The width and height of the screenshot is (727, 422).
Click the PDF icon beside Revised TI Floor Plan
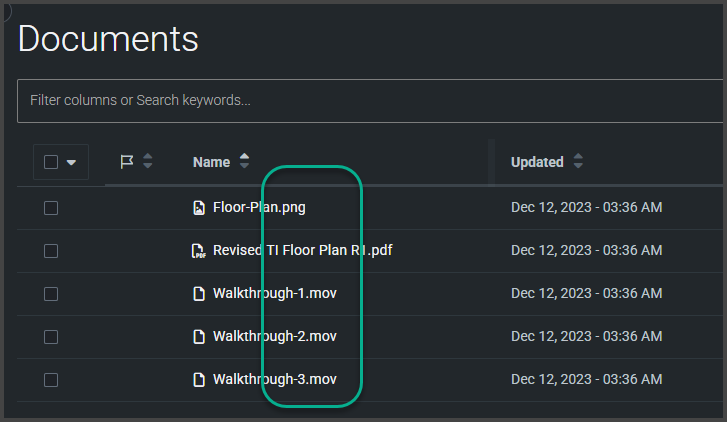coord(199,251)
